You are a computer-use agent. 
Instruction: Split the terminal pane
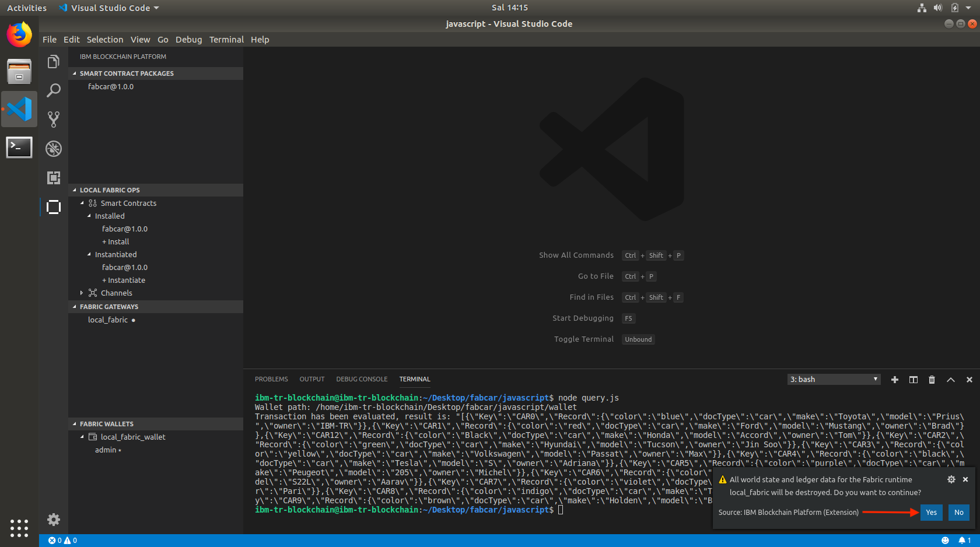point(913,380)
